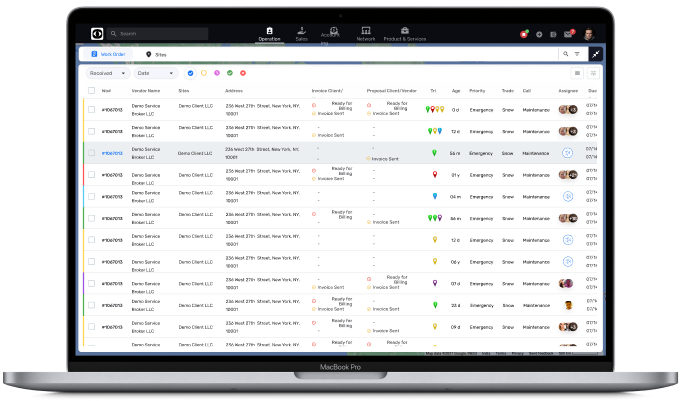682x401 pixels.
Task: Open the Network module
Action: (365, 34)
